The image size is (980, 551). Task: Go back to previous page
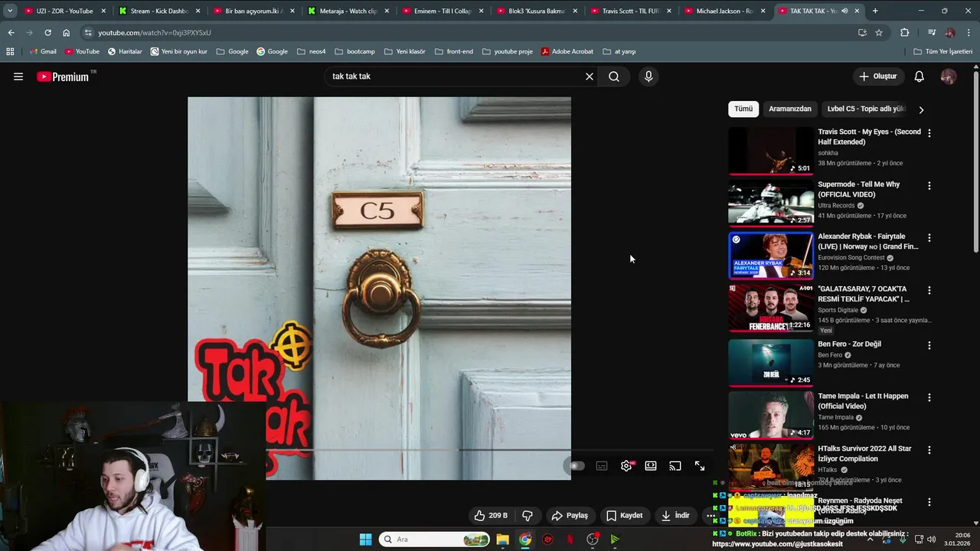(11, 33)
